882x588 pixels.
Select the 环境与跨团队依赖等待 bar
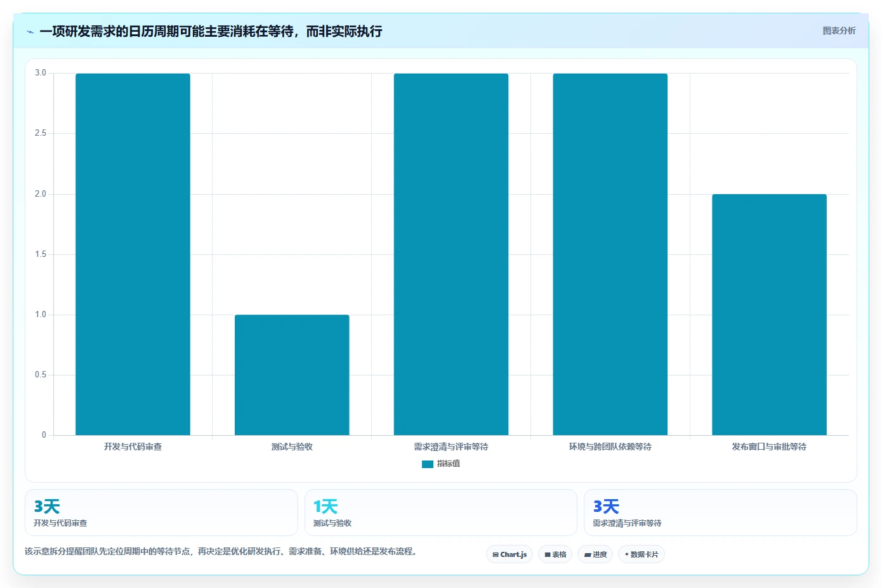[610, 254]
